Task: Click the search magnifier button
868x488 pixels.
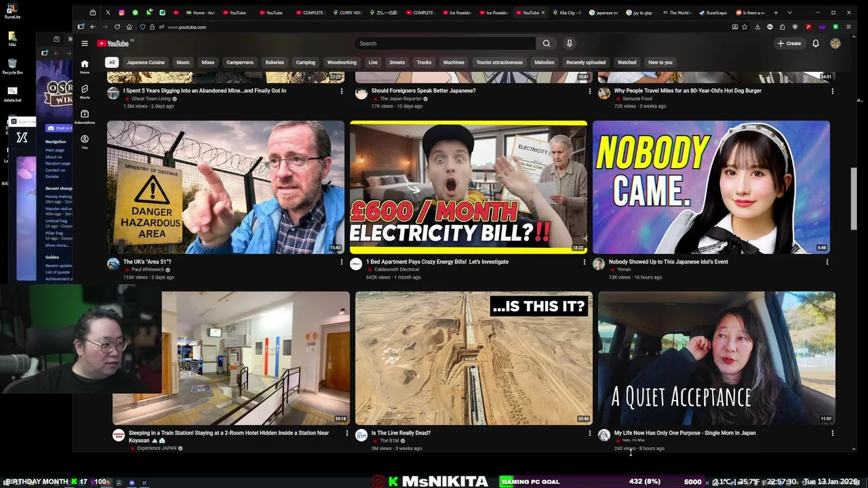Action: [547, 43]
